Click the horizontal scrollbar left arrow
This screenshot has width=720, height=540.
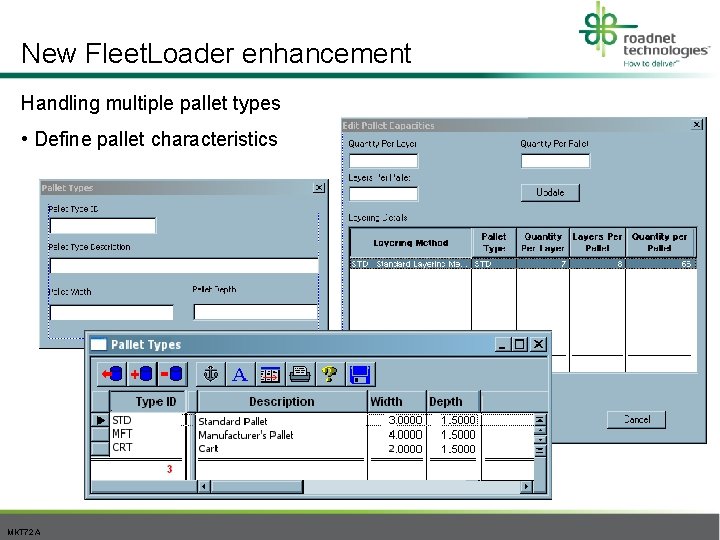click(204, 486)
